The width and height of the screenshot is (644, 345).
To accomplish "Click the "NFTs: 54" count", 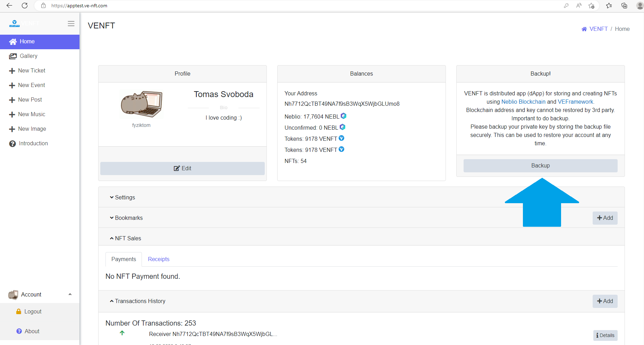I will click(296, 161).
